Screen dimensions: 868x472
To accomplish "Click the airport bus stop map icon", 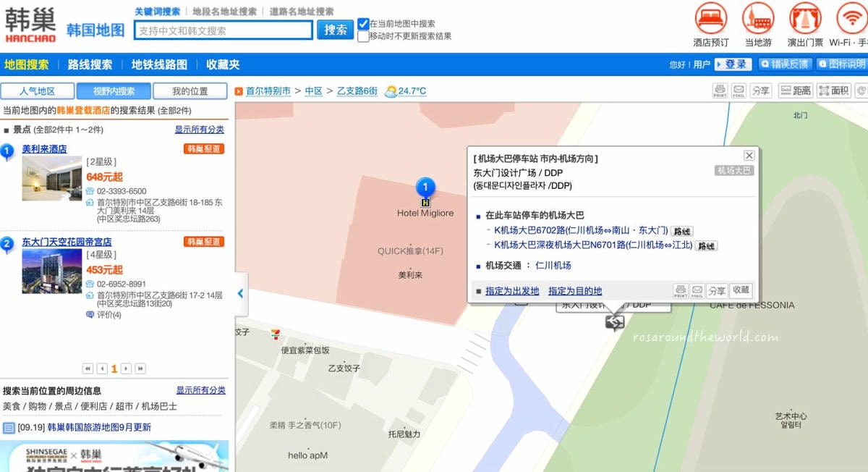I will coord(614,322).
